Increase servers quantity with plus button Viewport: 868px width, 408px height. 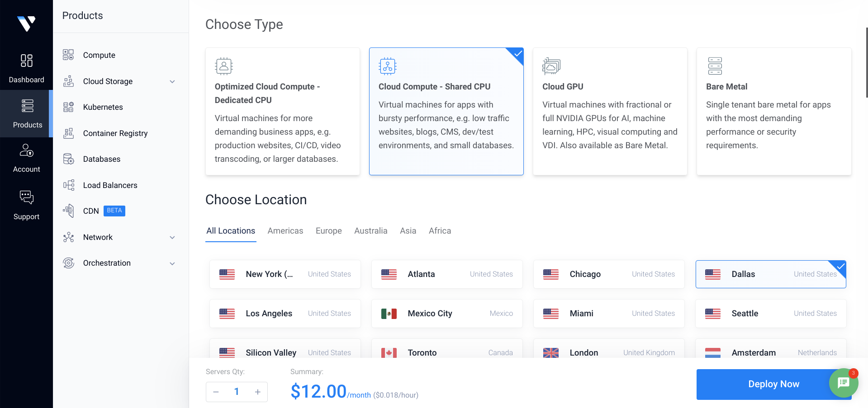click(257, 392)
